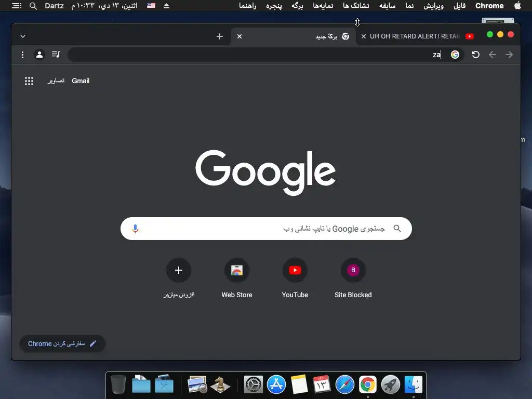Open the Trash in the dock

(x=118, y=384)
